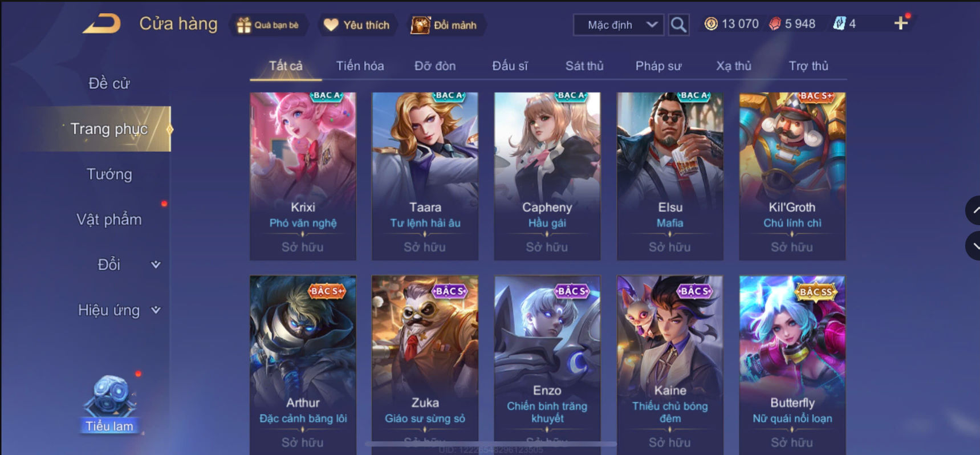Switch to the Pháp sư tab
Image resolution: width=980 pixels, height=455 pixels.
(658, 66)
